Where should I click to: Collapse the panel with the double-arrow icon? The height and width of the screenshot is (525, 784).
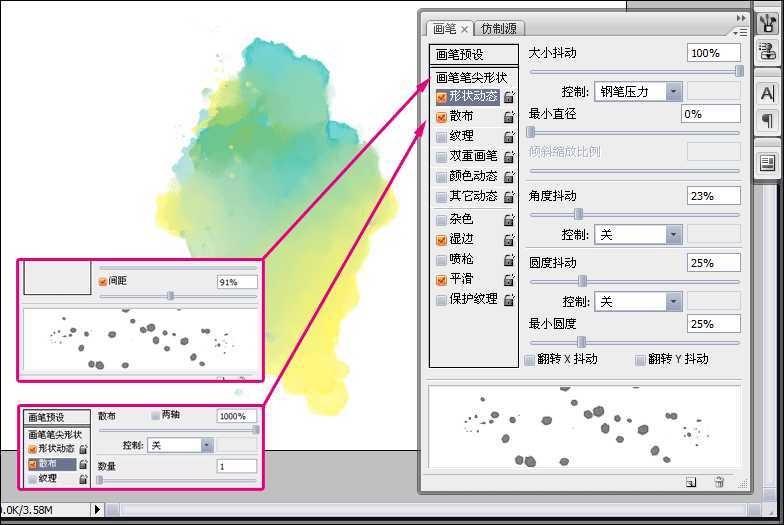pyautogui.click(x=741, y=18)
